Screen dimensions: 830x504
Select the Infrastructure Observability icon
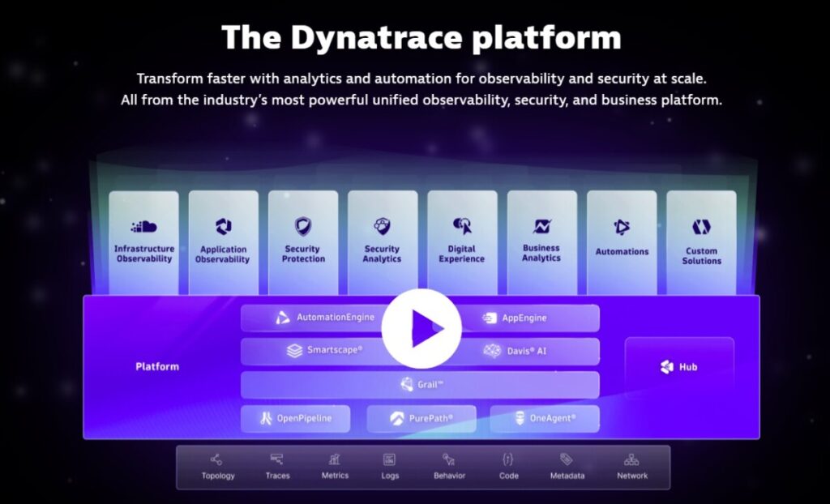[144, 224]
